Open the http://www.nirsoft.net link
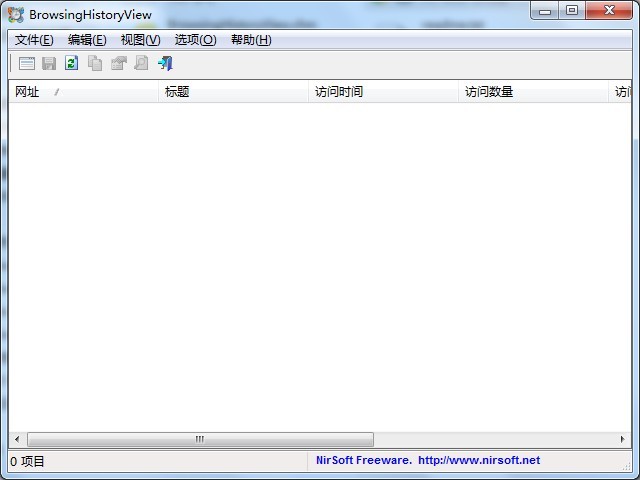The width and height of the screenshot is (640, 480). (479, 460)
